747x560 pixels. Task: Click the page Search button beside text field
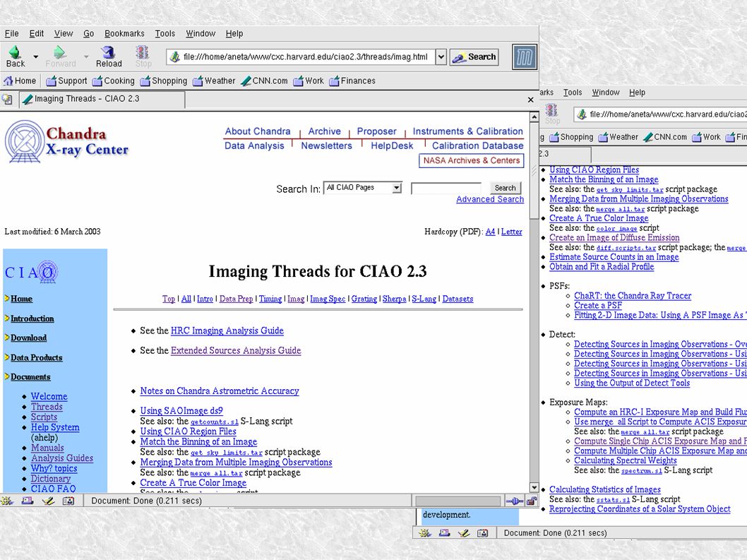tap(505, 188)
